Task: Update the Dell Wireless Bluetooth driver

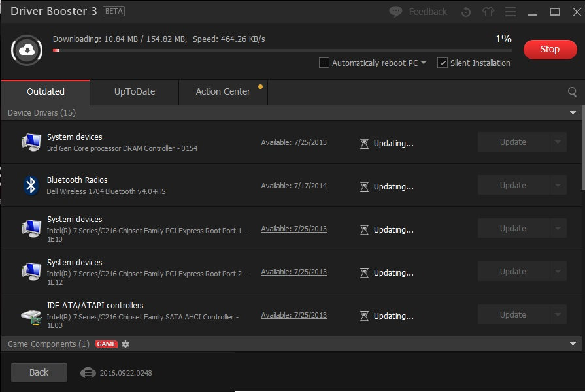Action: click(x=513, y=185)
